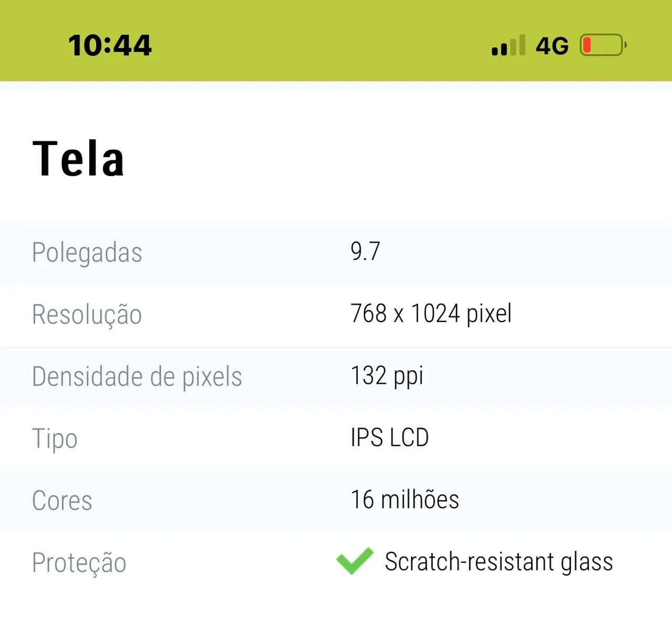The width and height of the screenshot is (672, 625).
Task: Select the Tipo row label
Action: coord(55,439)
